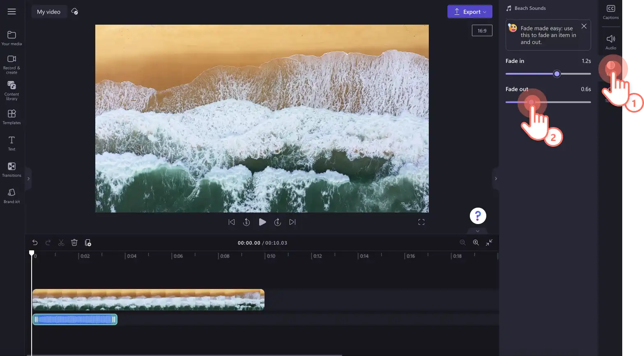Viewport: 644px width, 356px height.
Task: Click the Fade in slider handle
Action: click(x=557, y=74)
